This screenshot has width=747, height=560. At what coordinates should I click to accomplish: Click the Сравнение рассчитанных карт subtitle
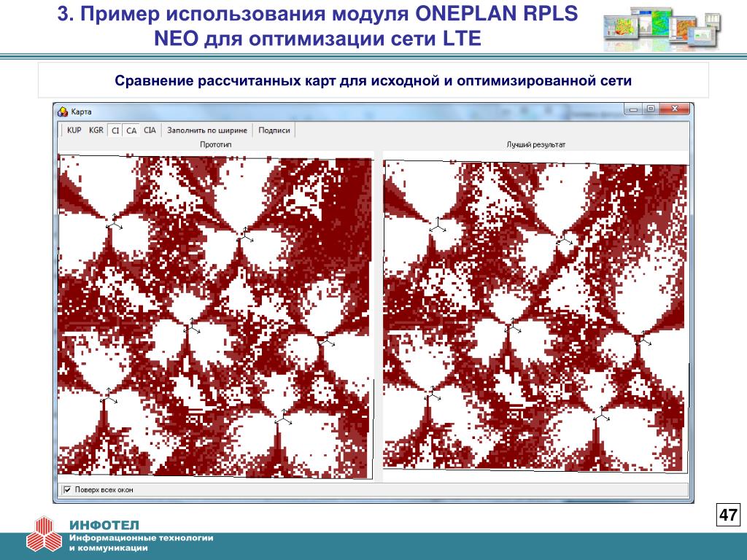(x=373, y=80)
